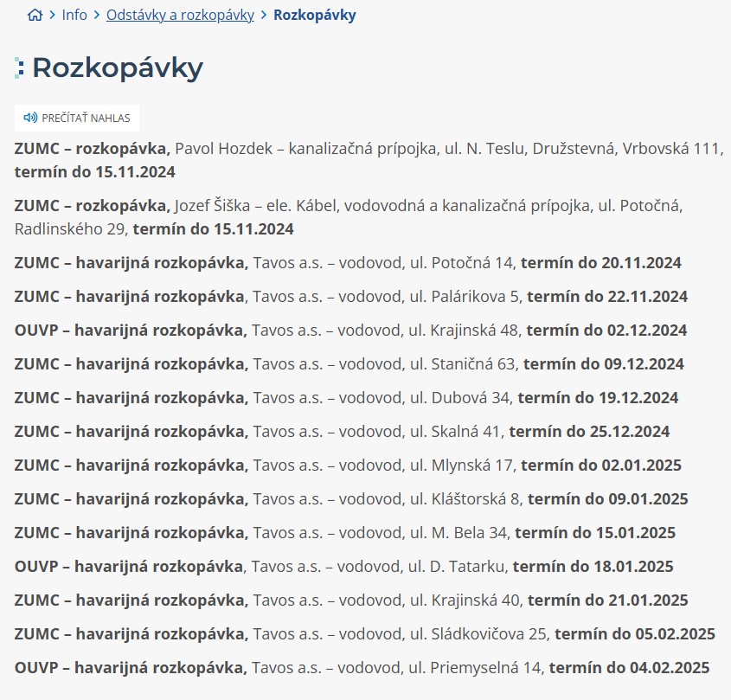The width and height of the screenshot is (731, 700).
Task: Select the ul. Palárikova 5 entry
Action: tap(350, 297)
